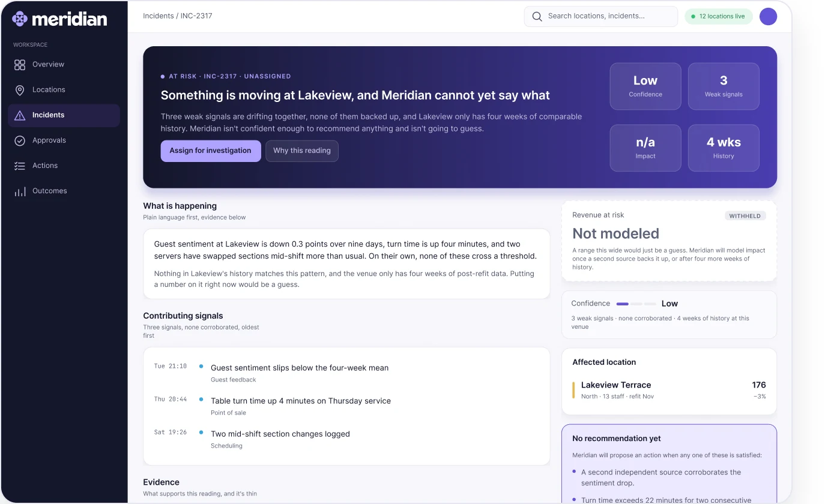Click the Thu 20:44 timestamp

point(171,399)
